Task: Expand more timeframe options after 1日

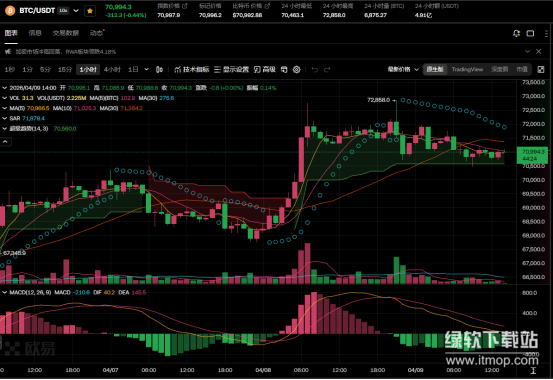Action: tap(146, 70)
